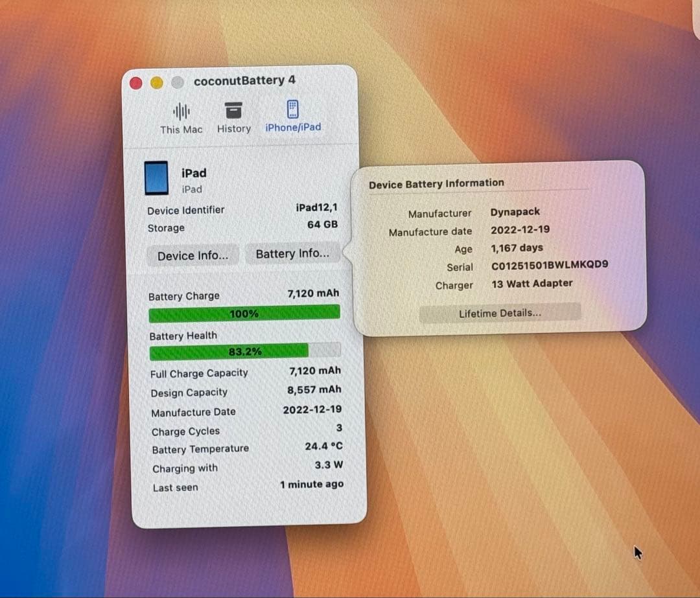This screenshot has width=700, height=598.
Task: Click the coconutBattery 4 window title
Action: tap(244, 80)
